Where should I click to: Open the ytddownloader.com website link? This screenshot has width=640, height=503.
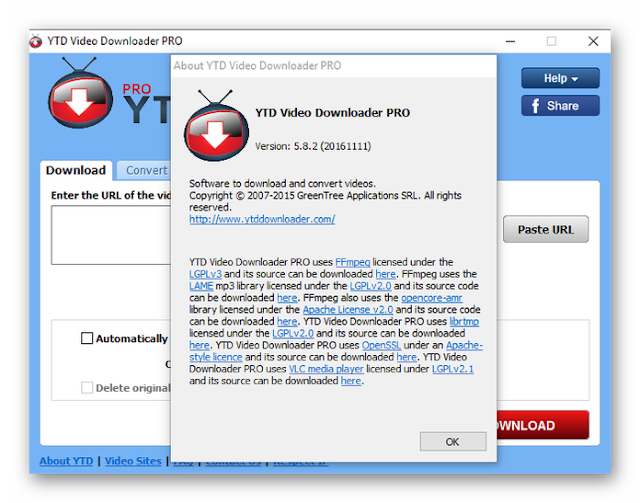[262, 219]
